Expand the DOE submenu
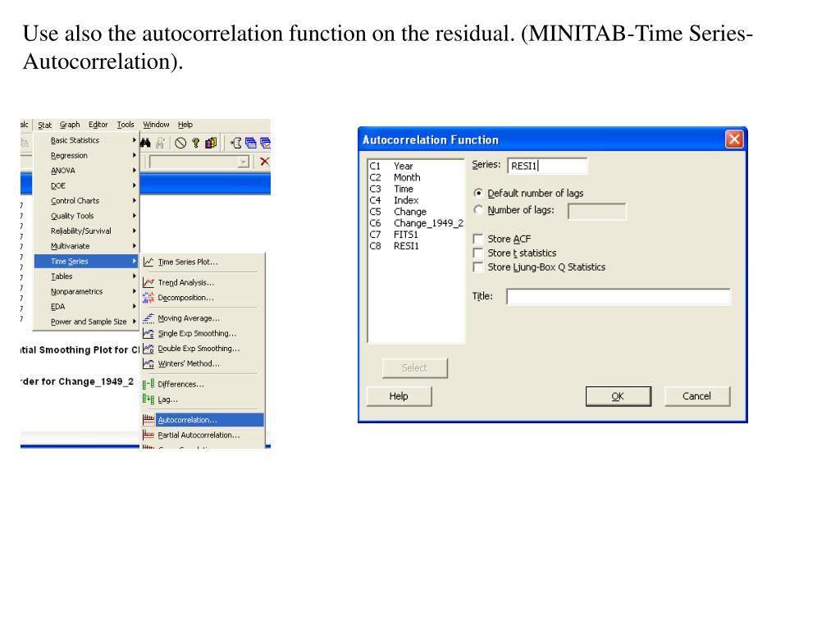The height and width of the screenshot is (630, 840). (85, 186)
